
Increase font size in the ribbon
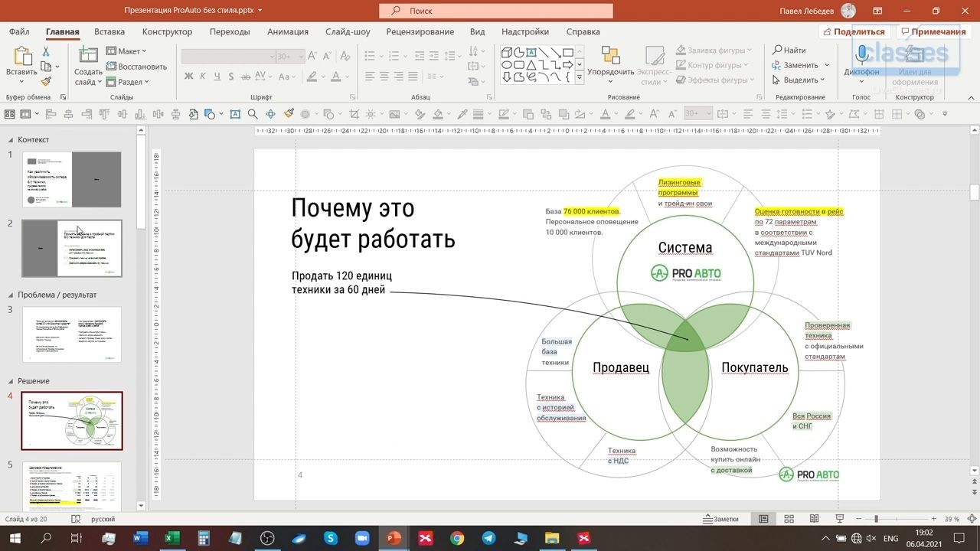[313, 56]
